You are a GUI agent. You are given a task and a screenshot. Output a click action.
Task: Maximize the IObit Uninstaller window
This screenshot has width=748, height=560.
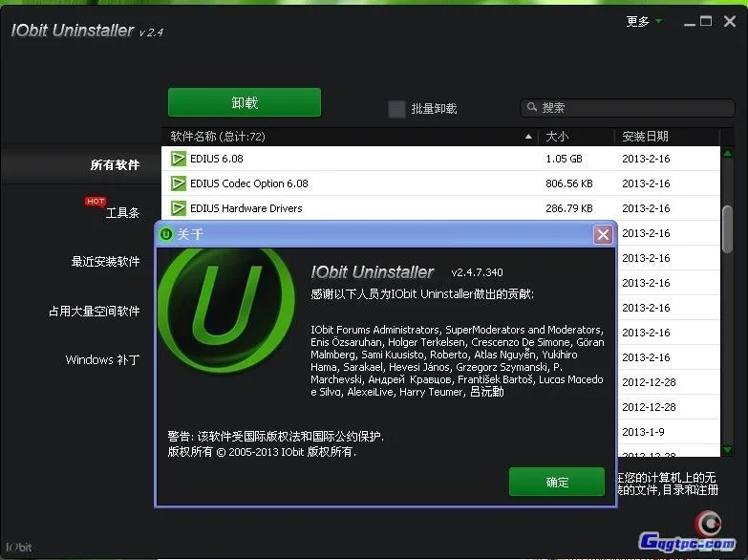pos(706,21)
